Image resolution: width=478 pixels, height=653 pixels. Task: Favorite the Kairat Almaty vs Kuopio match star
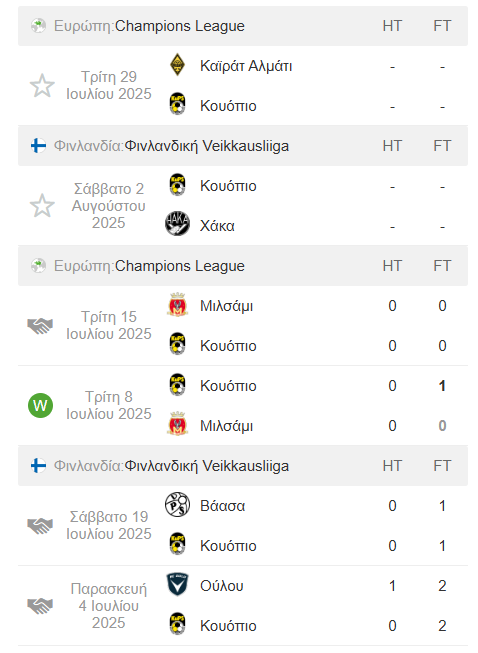point(42,86)
